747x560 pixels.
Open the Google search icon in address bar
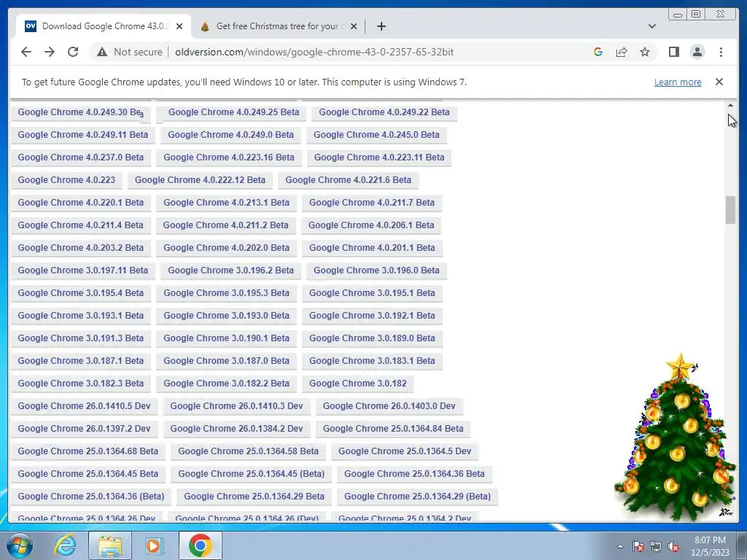click(598, 52)
